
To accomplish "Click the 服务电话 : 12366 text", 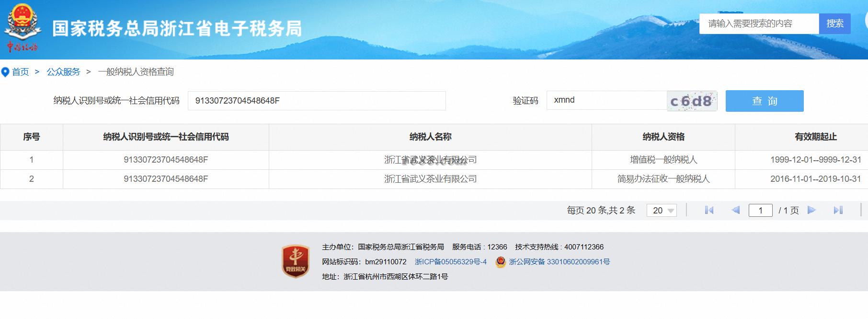I will [480, 247].
